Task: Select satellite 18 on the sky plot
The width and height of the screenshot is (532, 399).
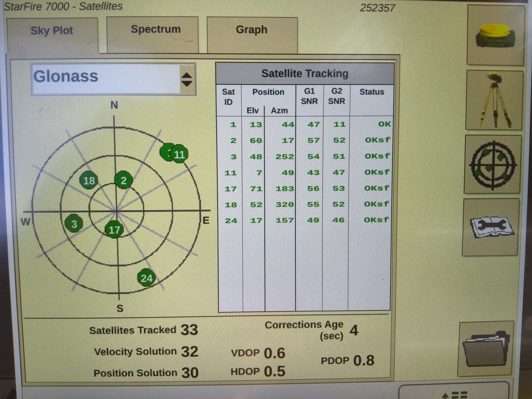Action: [x=89, y=180]
